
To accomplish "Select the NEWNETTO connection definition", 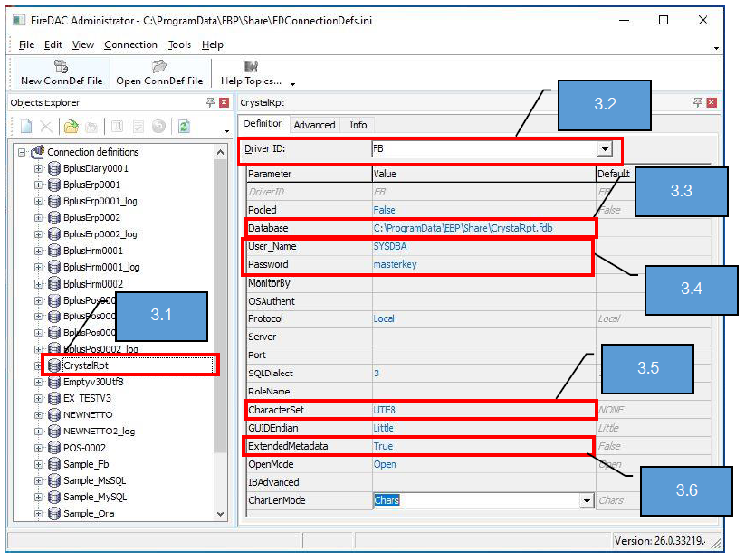I will [x=87, y=414].
